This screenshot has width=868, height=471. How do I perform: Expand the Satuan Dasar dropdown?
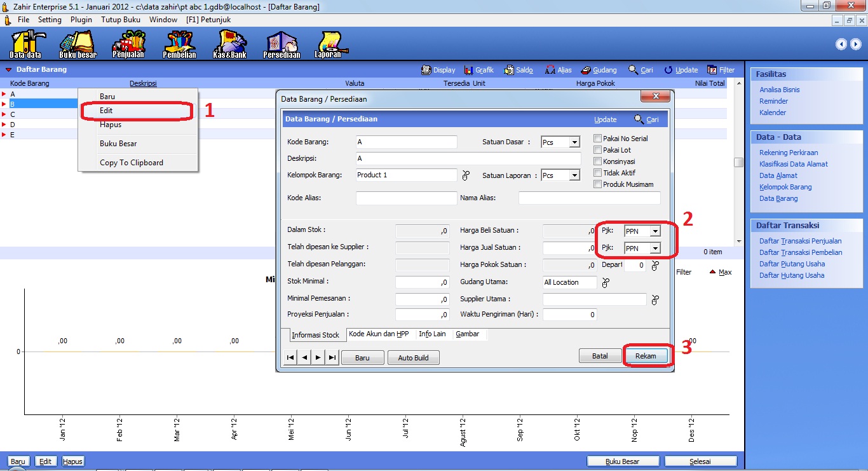tap(574, 142)
